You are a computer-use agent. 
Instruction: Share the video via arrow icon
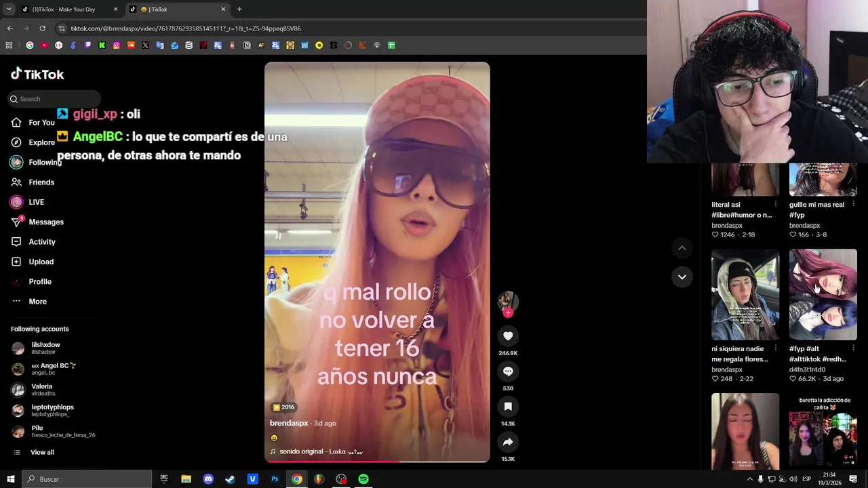click(x=508, y=442)
